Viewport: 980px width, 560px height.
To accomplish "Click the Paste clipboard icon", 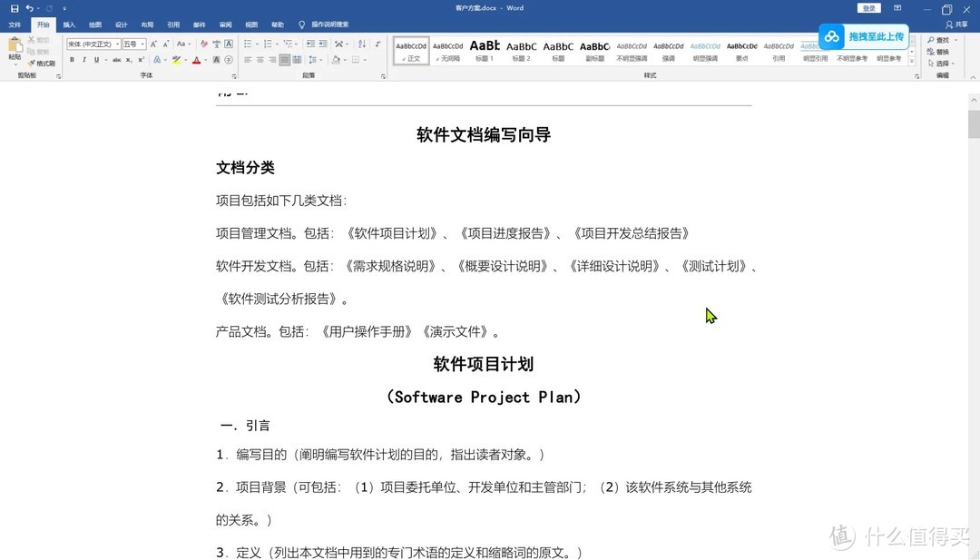I will pyautogui.click(x=15, y=45).
